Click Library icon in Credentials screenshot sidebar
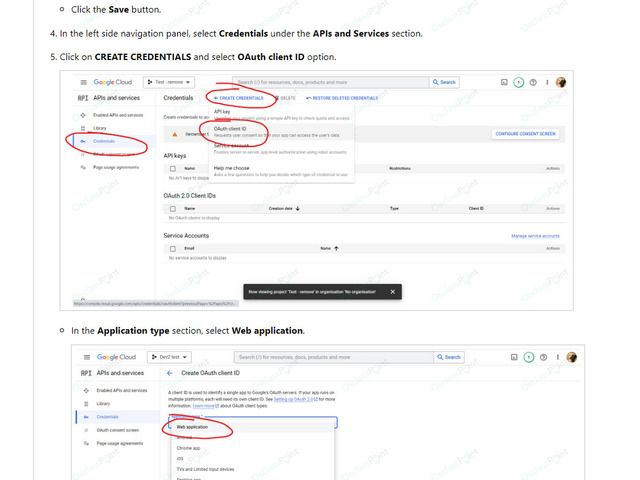The height and width of the screenshot is (480, 640). pyautogui.click(x=83, y=128)
